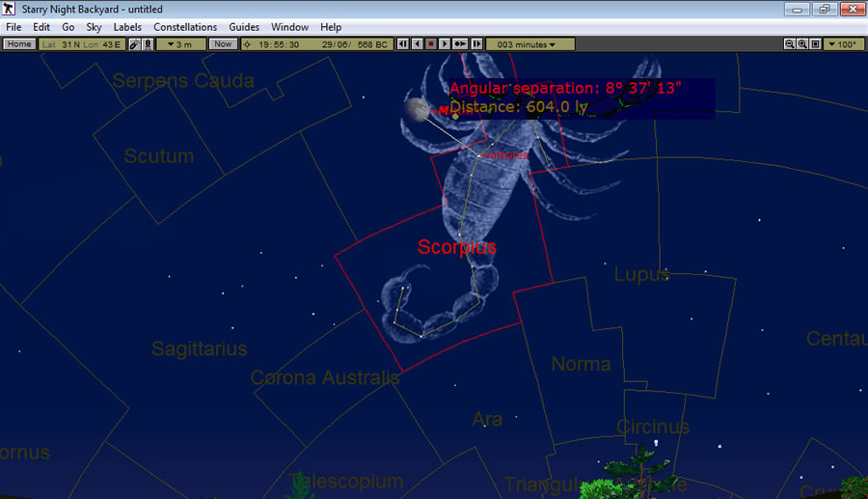This screenshot has width=868, height=499.
Task: Step time forward one step
Action: pos(476,44)
